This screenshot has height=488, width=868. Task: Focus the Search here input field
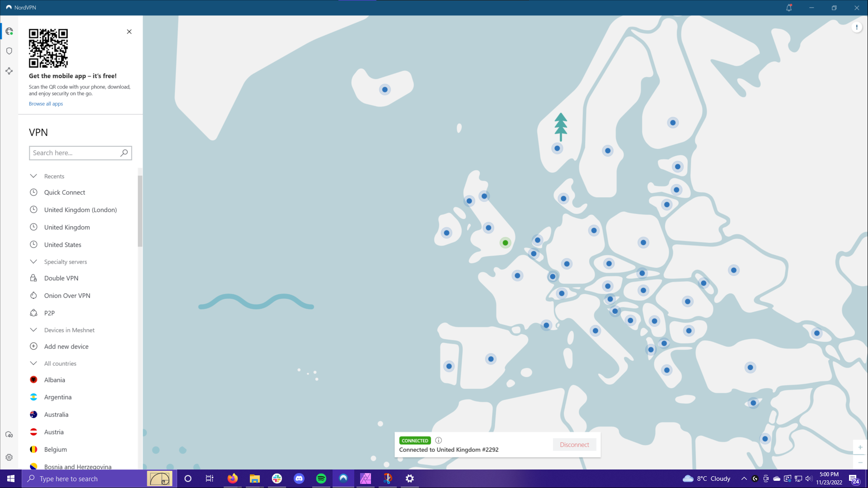point(80,153)
